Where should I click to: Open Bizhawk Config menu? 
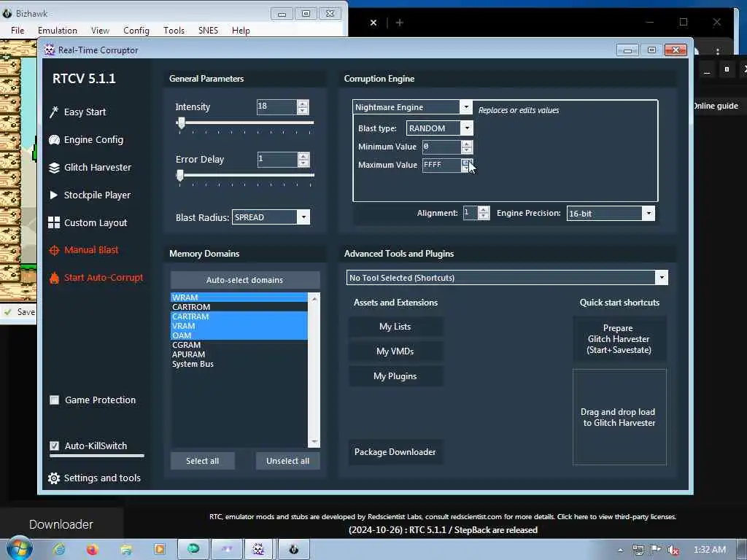coord(136,31)
